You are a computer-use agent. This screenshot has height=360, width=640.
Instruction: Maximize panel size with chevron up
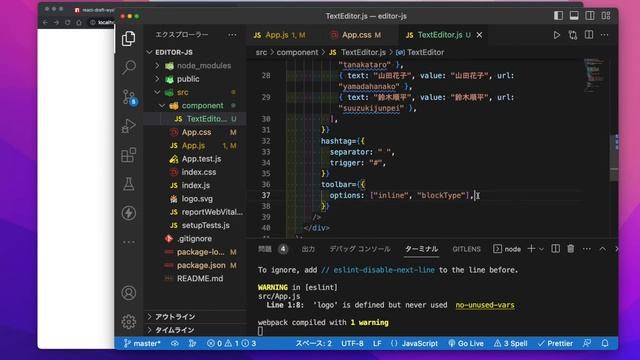tap(602, 249)
